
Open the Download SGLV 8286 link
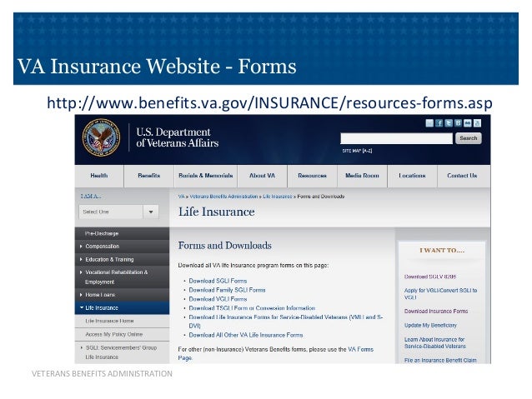pyautogui.click(x=430, y=277)
